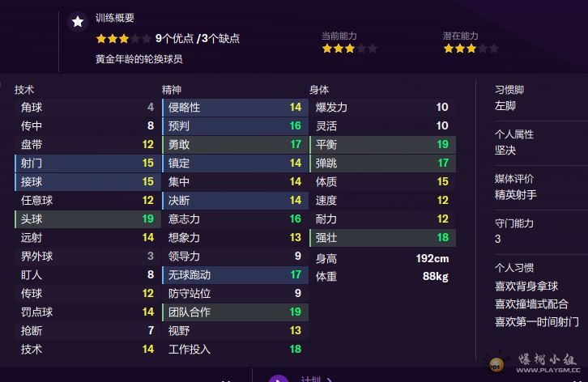Click the 3个缺点 cons text

point(219,38)
